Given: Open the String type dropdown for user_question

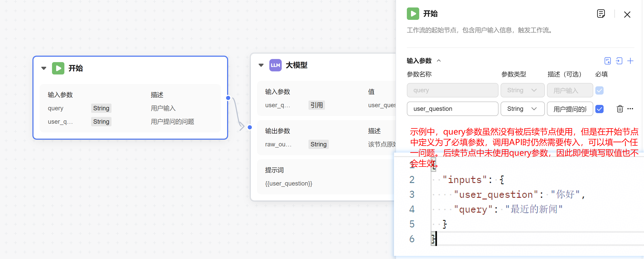Looking at the screenshot, I should pyautogui.click(x=522, y=109).
